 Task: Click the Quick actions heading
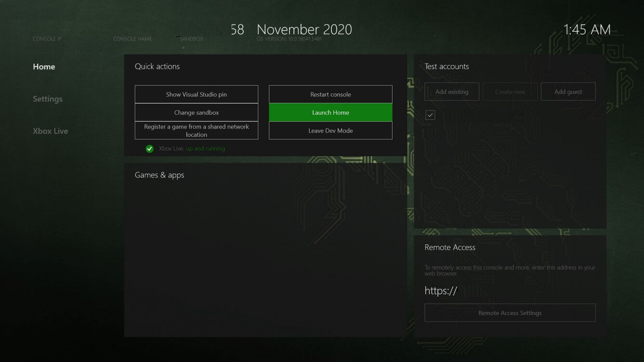coord(157,66)
